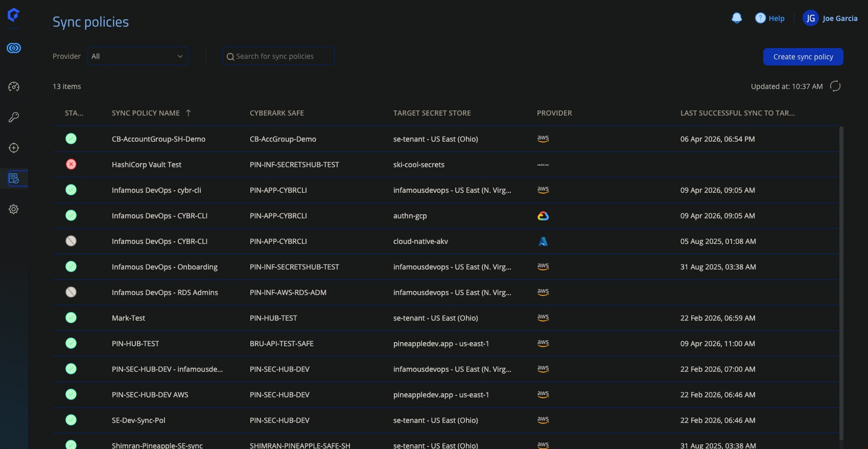Open the settings gear in sidebar
Image resolution: width=868 pixels, height=449 pixels.
(14, 209)
